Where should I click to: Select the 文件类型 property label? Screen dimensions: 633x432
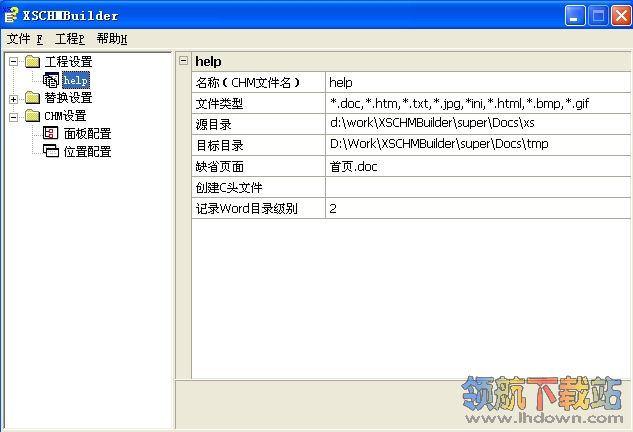[219, 104]
